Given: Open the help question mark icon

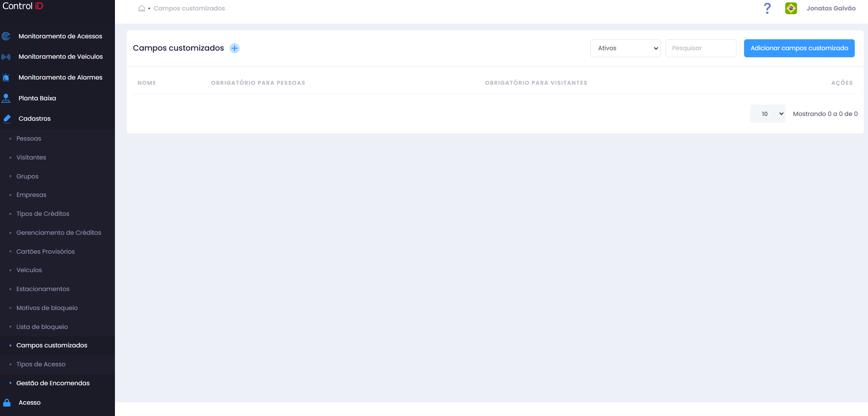Looking at the screenshot, I should 767,8.
